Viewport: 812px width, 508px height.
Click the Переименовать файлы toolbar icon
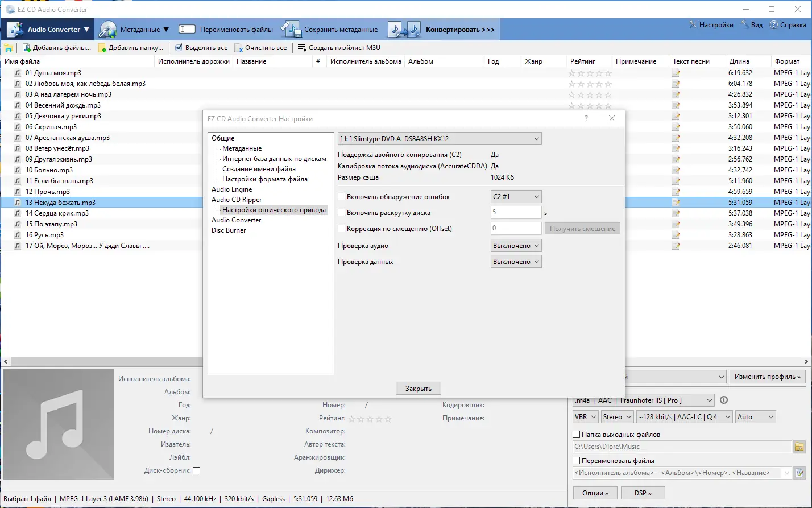pyautogui.click(x=187, y=29)
